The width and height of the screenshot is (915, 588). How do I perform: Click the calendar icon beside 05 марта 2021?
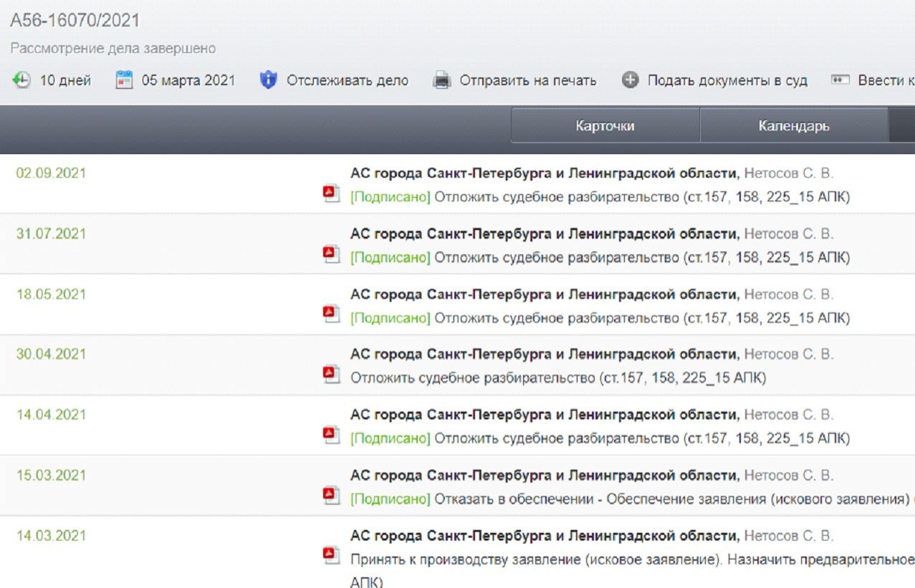tap(125, 80)
